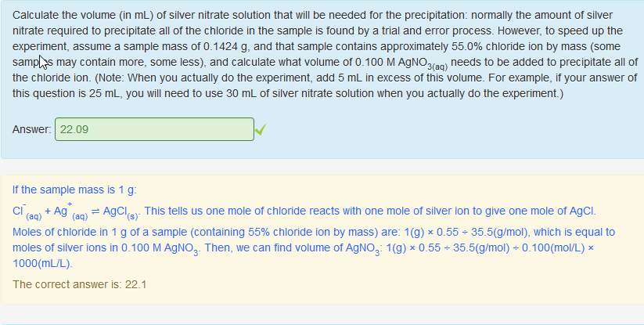Click the "If the sample mass is 1 g:" line

75,190
